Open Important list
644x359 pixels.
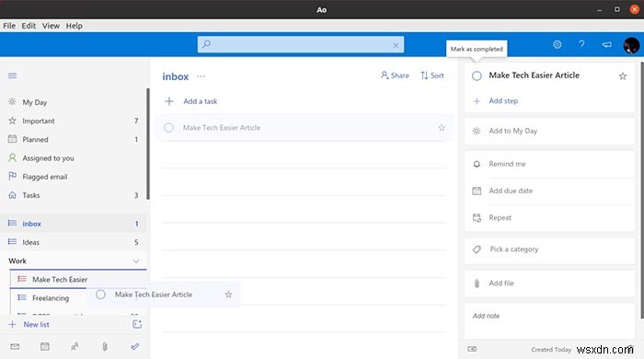[74, 121]
